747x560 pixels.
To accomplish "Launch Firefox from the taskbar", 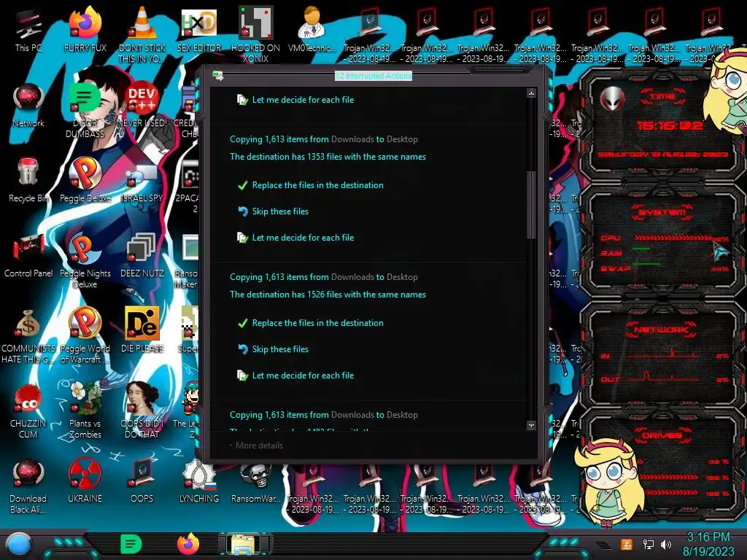I will [x=188, y=544].
